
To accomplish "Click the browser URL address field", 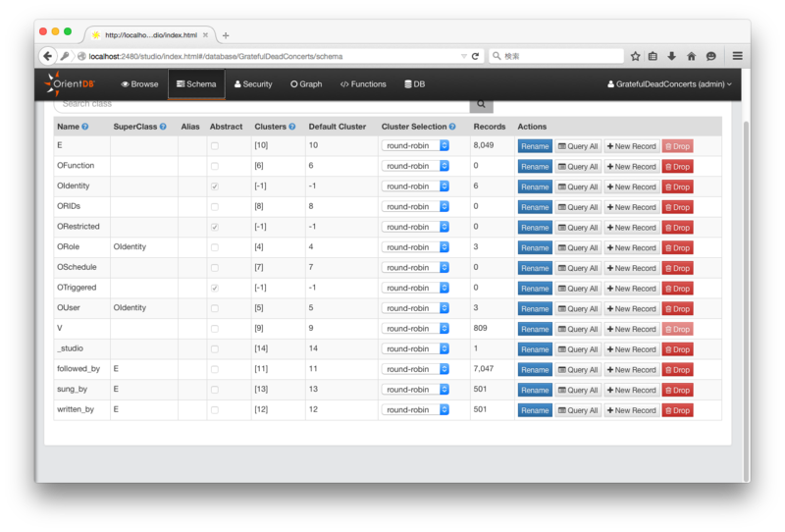I will coord(273,56).
